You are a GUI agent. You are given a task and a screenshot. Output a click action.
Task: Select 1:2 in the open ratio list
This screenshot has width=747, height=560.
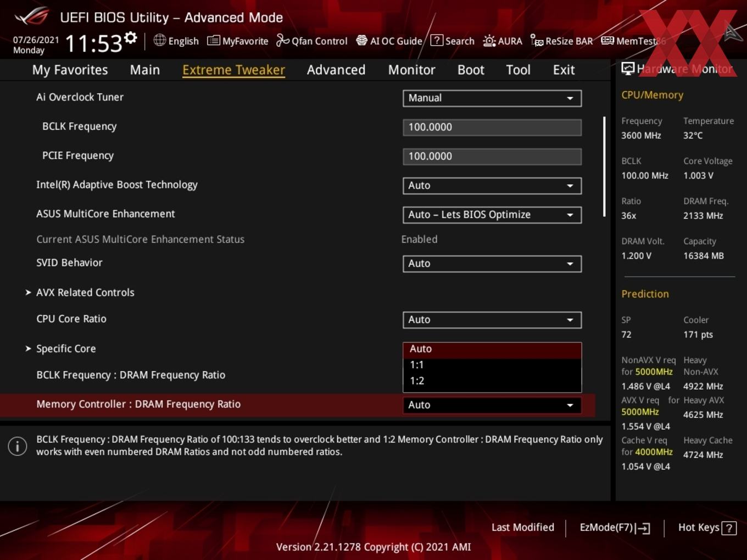[x=492, y=381]
